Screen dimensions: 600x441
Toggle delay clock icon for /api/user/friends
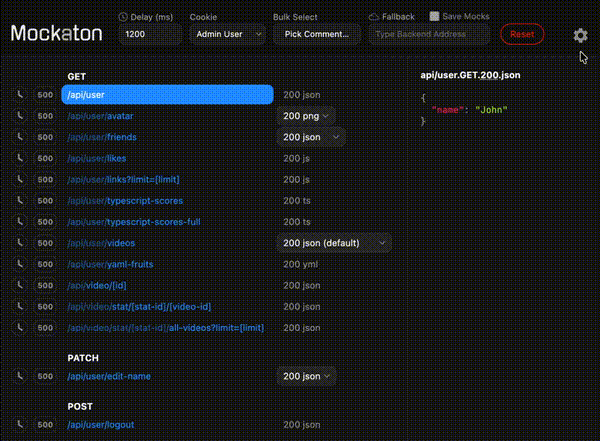click(20, 137)
